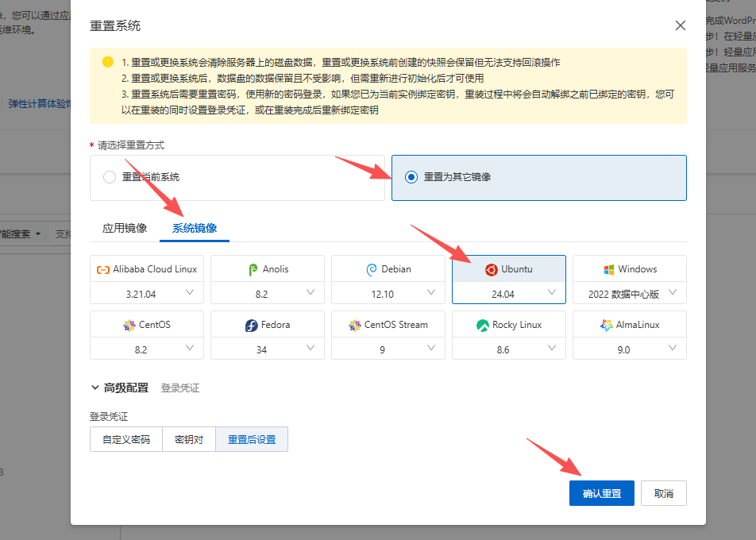This screenshot has height=540, width=756.
Task: Open Alibaba Cloud Linux 3.21.04 version dropdown
Action: (147, 293)
